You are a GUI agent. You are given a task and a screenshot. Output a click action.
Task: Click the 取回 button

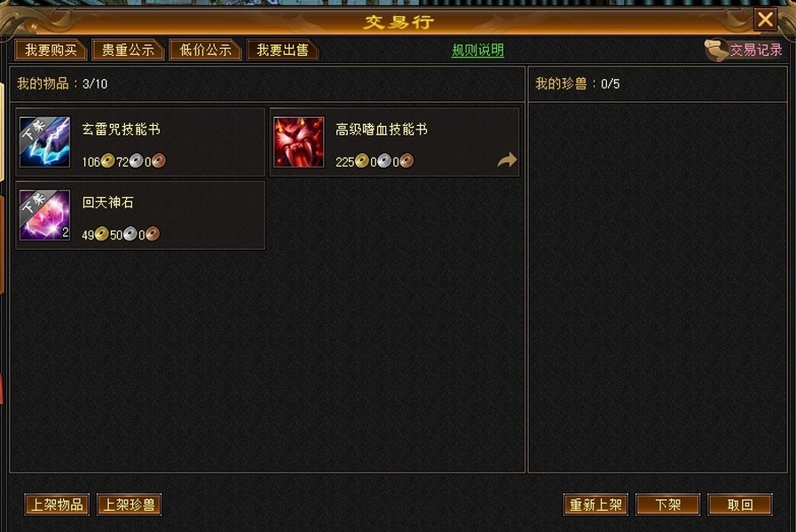[740, 505]
